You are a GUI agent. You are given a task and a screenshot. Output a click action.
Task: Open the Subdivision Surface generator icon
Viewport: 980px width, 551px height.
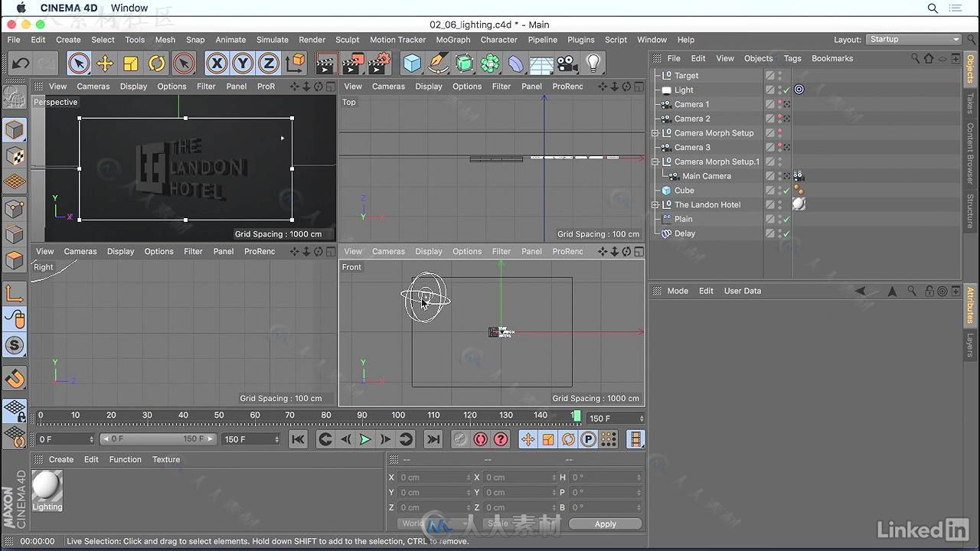464,63
